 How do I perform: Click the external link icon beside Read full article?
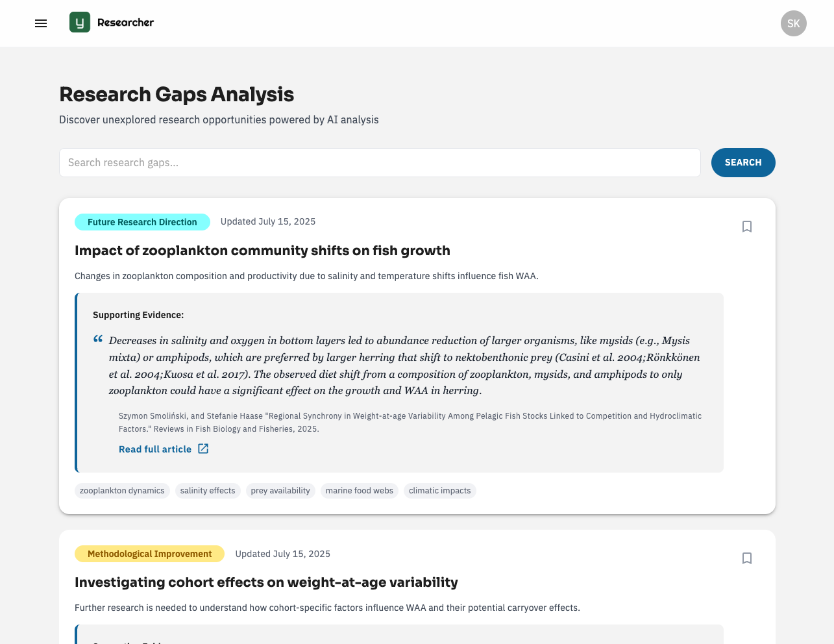point(203,449)
